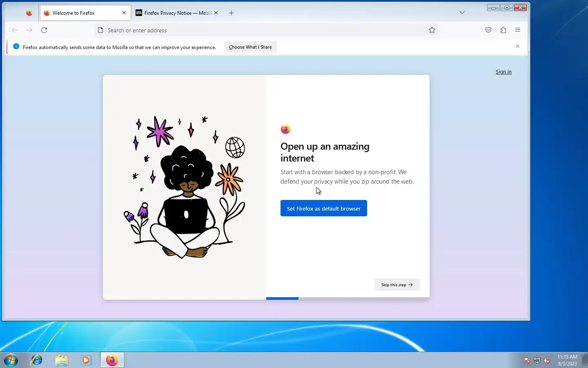Go back one page

pos(15,30)
